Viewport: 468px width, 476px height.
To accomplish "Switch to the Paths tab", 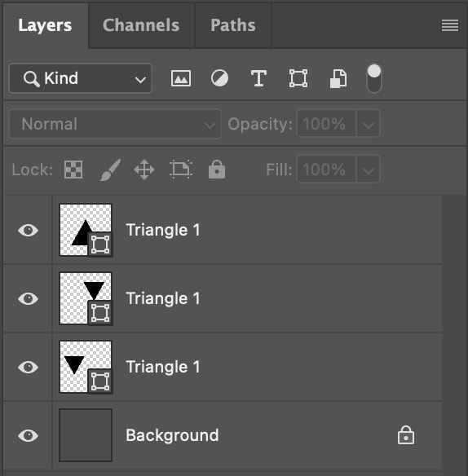I will click(x=233, y=25).
